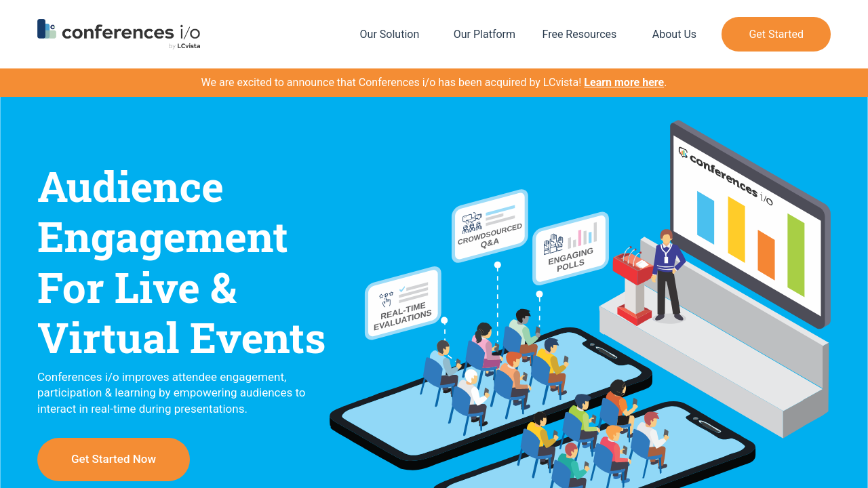The width and height of the screenshot is (868, 488).
Task: Click the Real-Time Evaluations card illustration
Action: tap(403, 303)
